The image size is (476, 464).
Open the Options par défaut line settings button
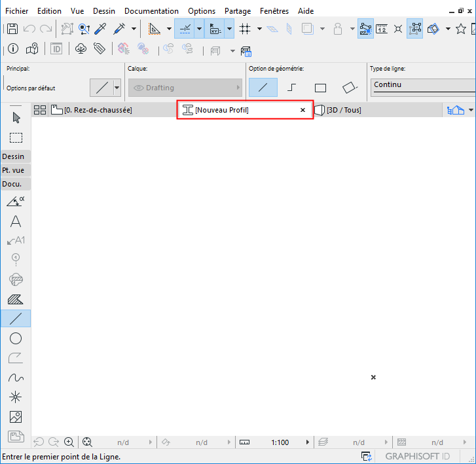tap(101, 88)
